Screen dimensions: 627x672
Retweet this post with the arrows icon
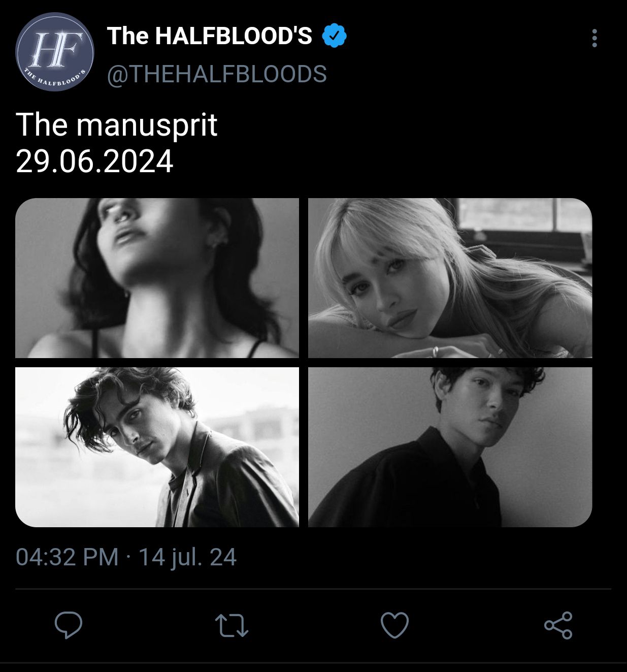(x=232, y=625)
